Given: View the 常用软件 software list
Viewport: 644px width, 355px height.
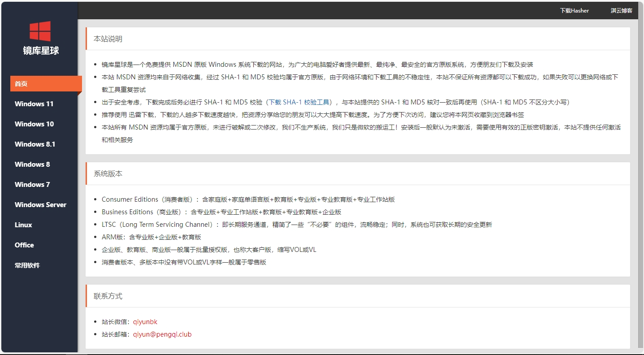Looking at the screenshot, I should pos(27,265).
